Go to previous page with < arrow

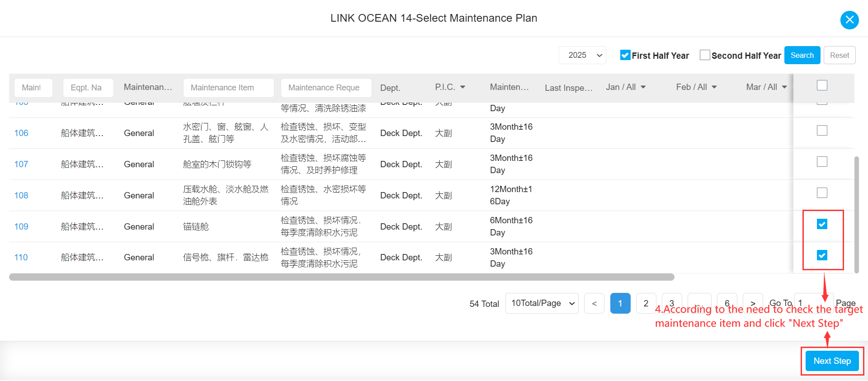(x=594, y=303)
